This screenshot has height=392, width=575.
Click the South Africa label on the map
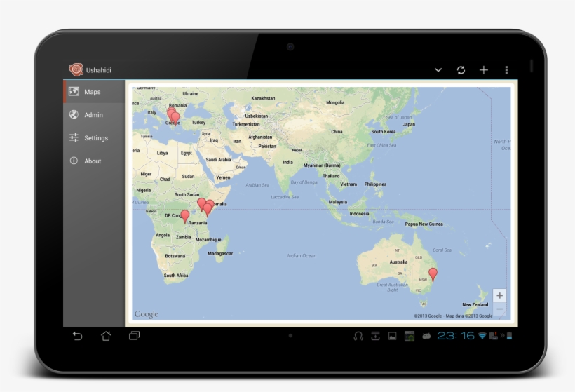(x=176, y=276)
